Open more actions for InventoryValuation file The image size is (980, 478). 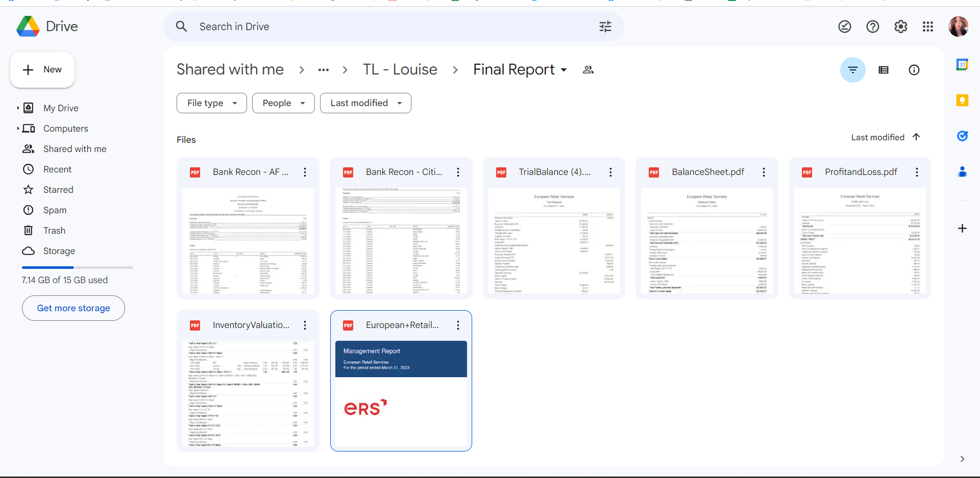305,325
